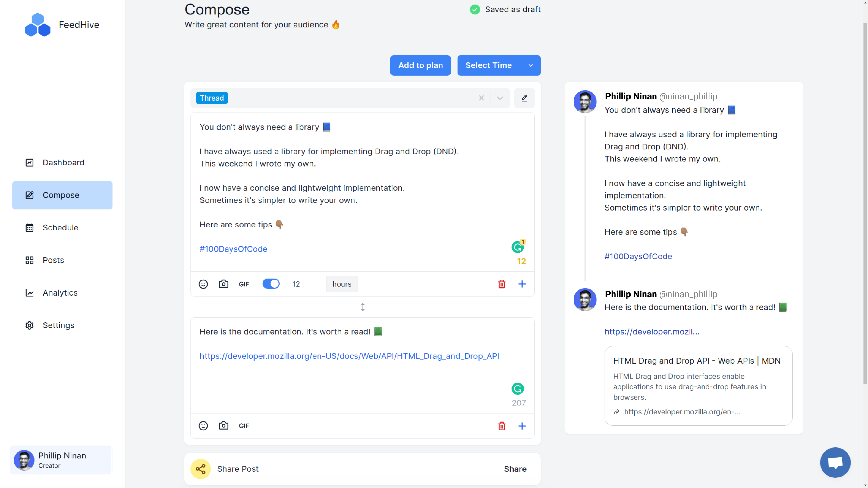Expand the label selector chevron
Viewport: 868px width, 488px height.
pyautogui.click(x=500, y=98)
